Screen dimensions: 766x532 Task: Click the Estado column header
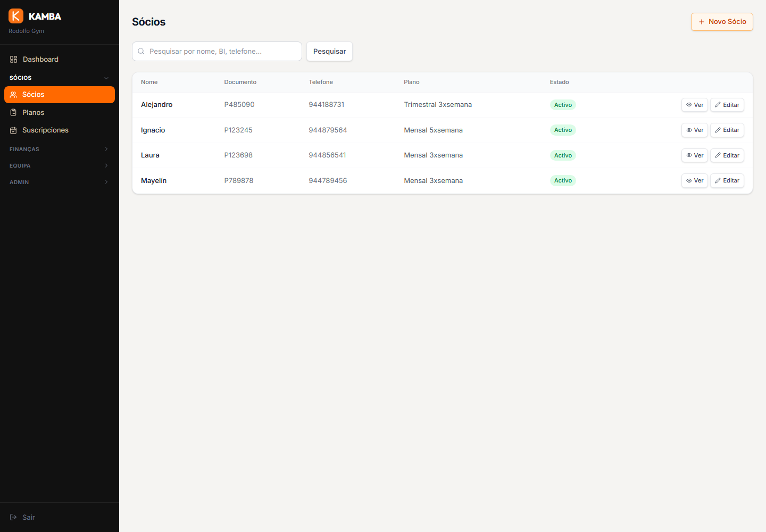pos(560,82)
